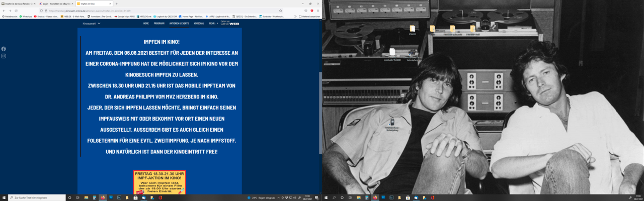Open the 'Google Maps APRS' bookmark
The width and height of the screenshot is (644, 201).
point(125,16)
